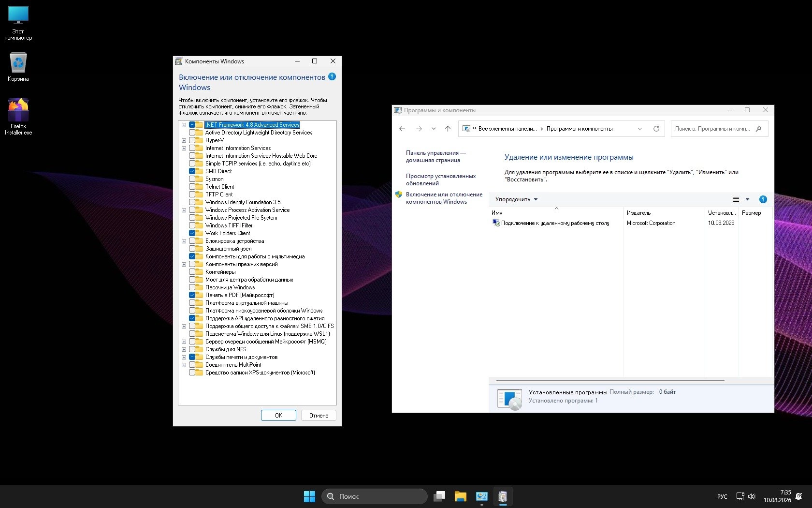812x508 pixels.
Task: Sort programs by the 'Установл...' date column
Action: tap(722, 213)
